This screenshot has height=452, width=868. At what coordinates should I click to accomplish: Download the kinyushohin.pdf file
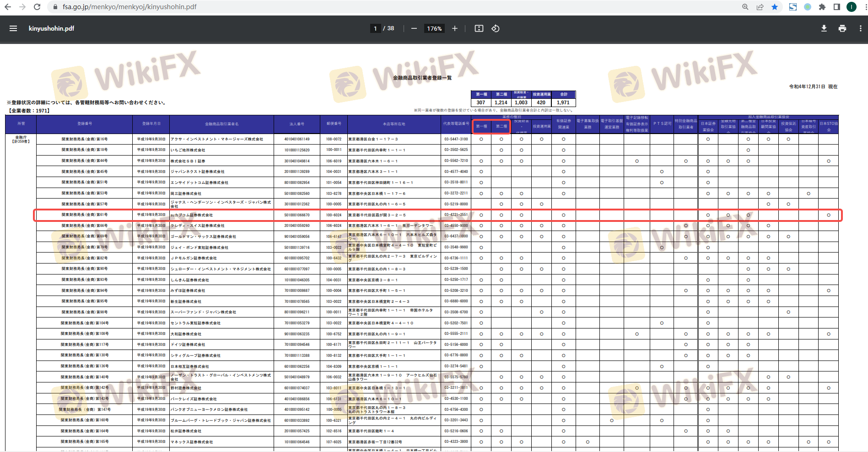824,28
